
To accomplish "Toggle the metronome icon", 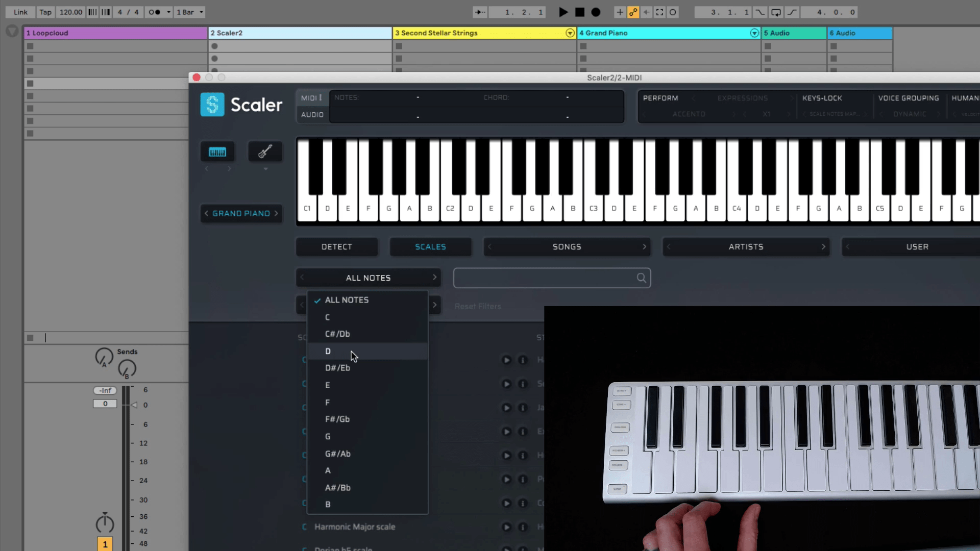I will tap(155, 12).
